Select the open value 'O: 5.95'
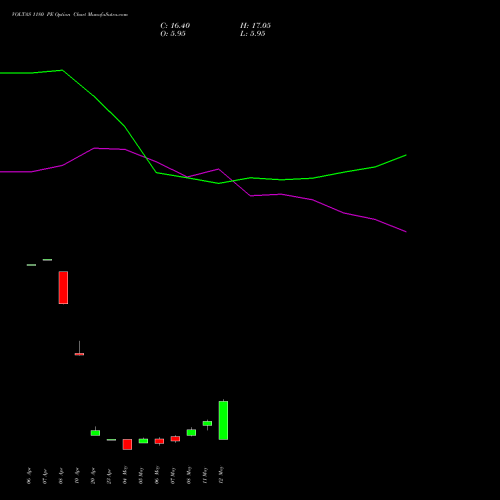This screenshot has width=500, height=500. [173, 34]
